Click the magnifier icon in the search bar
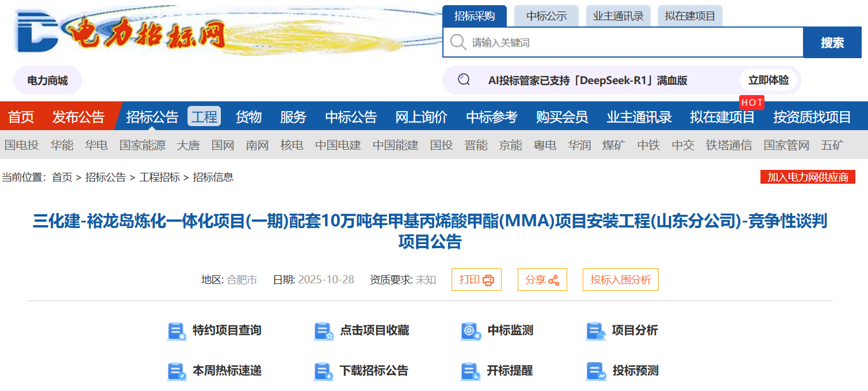Screen dimensions: 868x391 pos(457,41)
